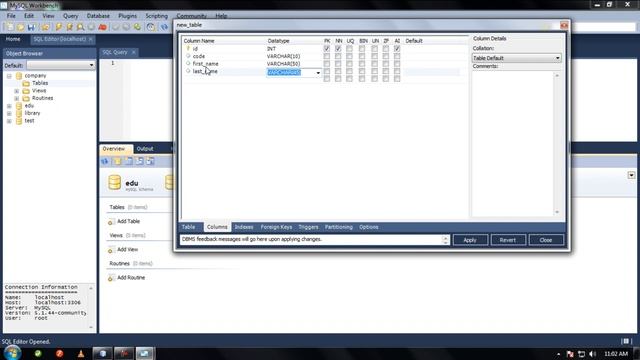Click the Comments text area
Image resolution: width=640 pixels, height=360 pixels.
coord(513,143)
